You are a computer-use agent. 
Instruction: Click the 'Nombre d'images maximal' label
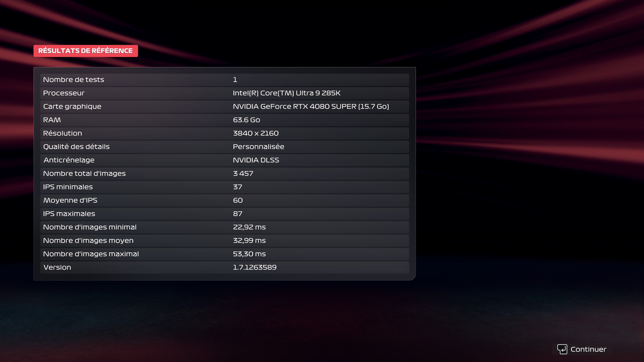[91, 254]
